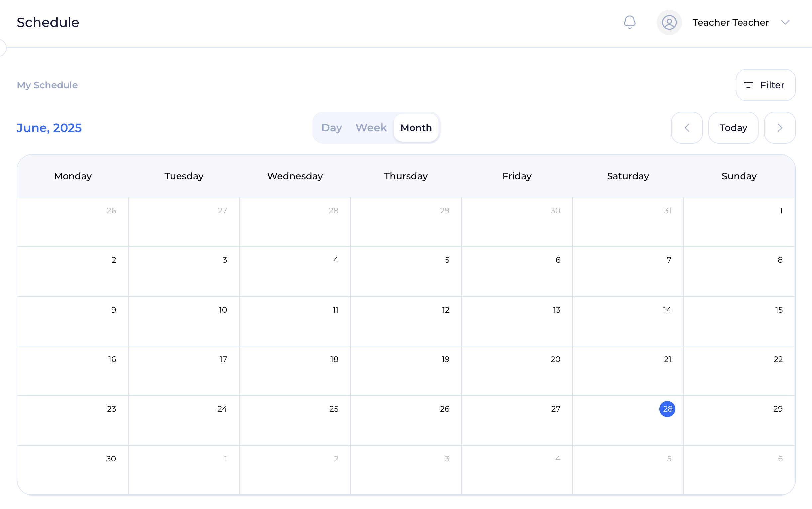
Task: Click the June 18 Wednesday cell
Action: click(295, 370)
